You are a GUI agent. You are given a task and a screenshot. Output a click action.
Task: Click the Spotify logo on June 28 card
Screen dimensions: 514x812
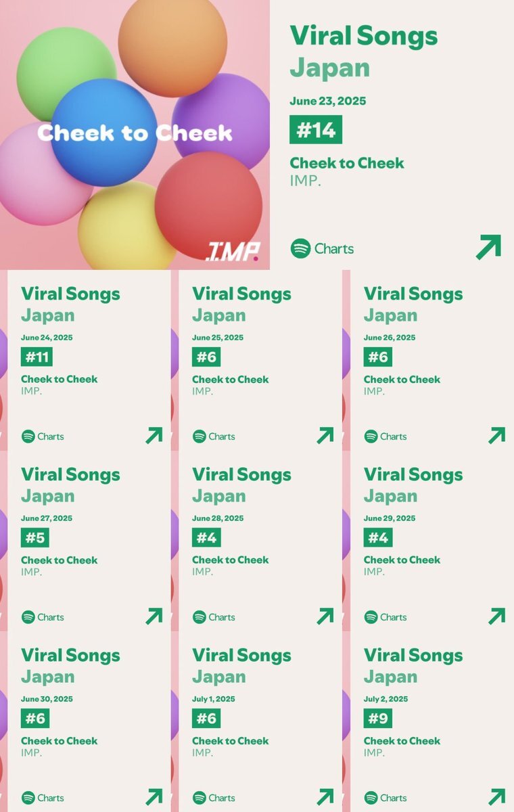199,617
